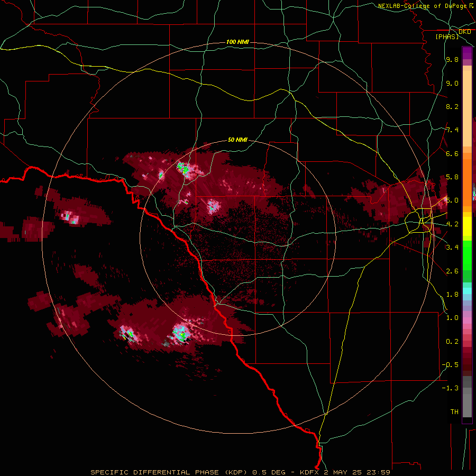The height and width of the screenshot is (476, 476).
Task: Click the 5.0 scale value
Action: coord(452,200)
